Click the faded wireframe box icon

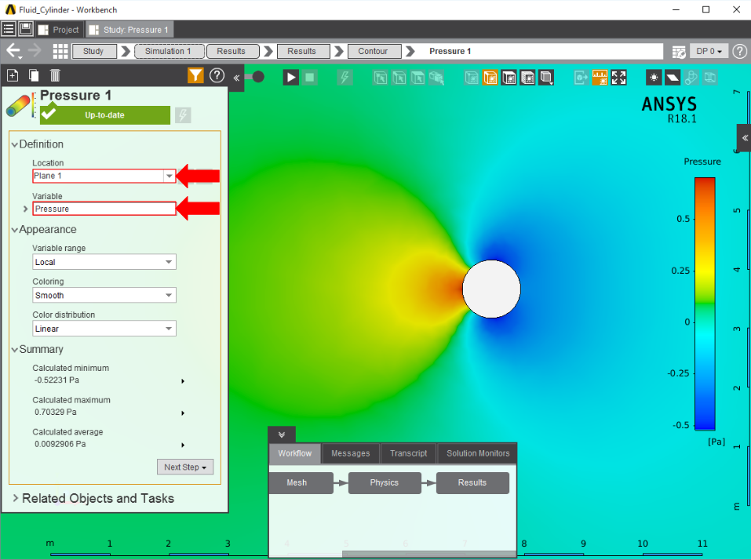point(710,78)
